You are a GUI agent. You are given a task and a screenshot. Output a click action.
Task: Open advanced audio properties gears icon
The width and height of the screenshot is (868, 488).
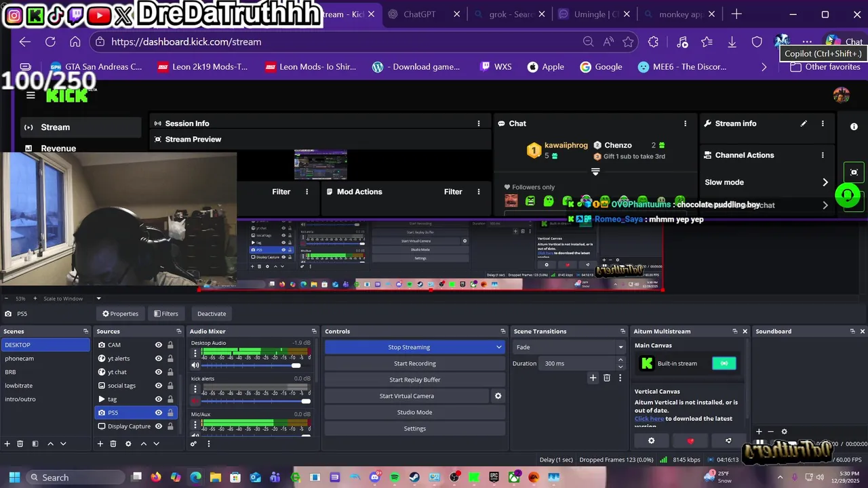194,444
